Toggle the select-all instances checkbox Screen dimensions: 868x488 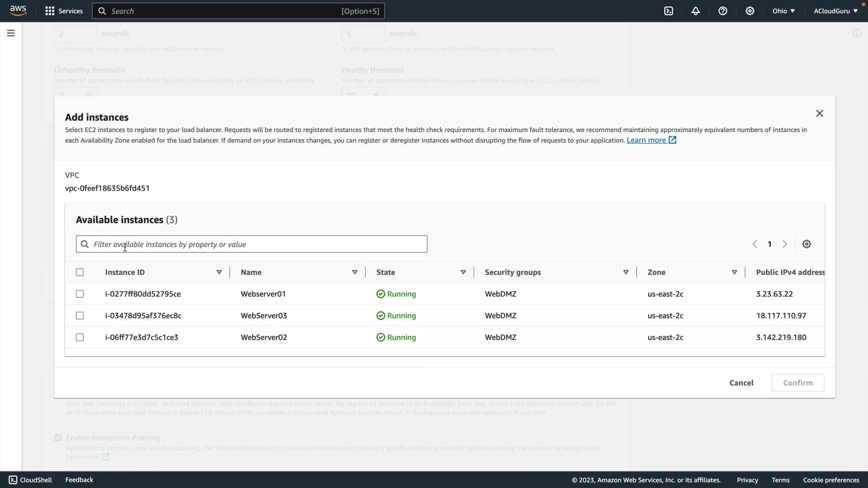coord(80,272)
